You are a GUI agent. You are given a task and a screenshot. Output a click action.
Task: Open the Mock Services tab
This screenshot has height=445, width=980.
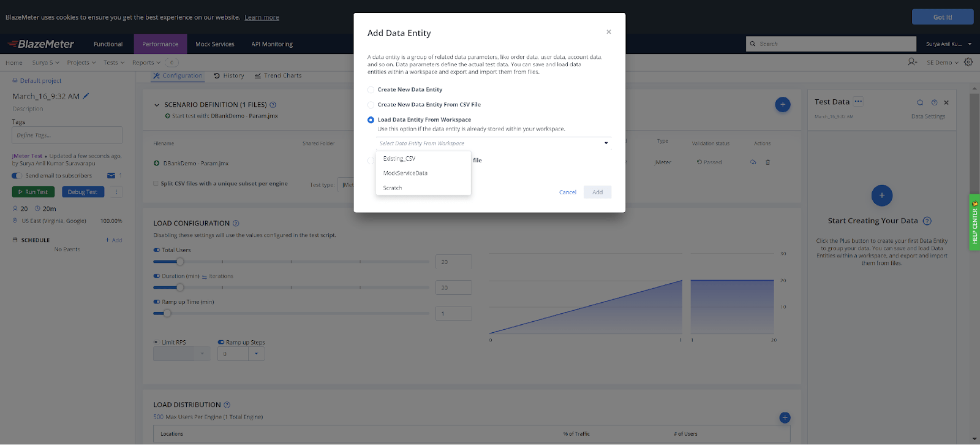tap(214, 44)
